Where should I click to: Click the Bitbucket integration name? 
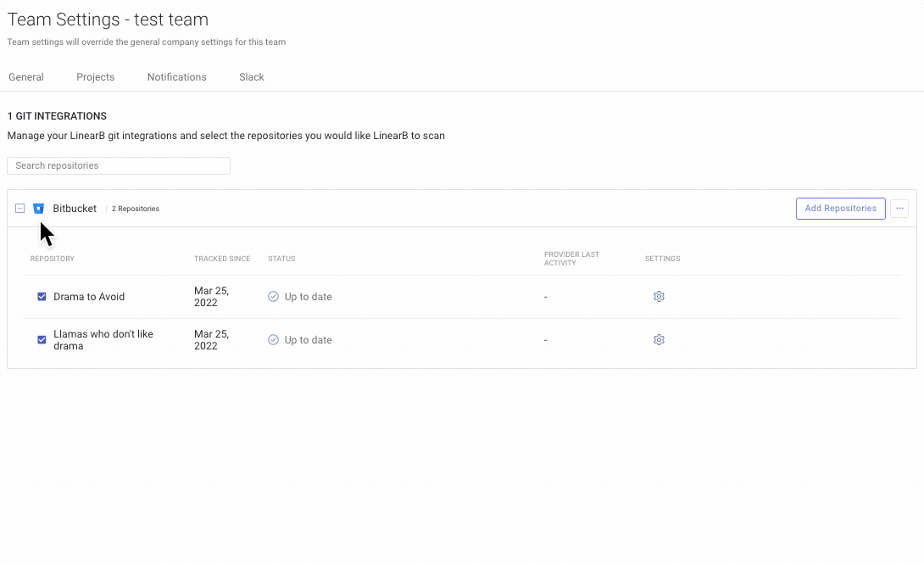(75, 209)
